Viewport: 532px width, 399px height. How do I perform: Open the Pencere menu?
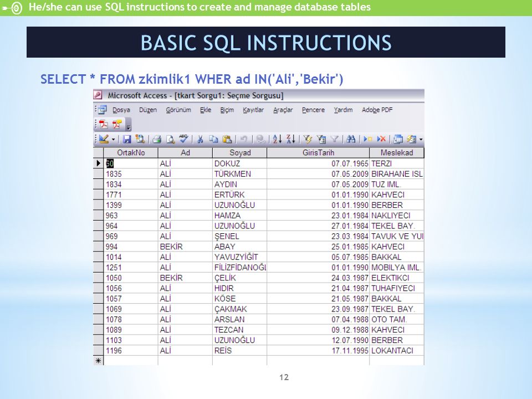coord(313,110)
